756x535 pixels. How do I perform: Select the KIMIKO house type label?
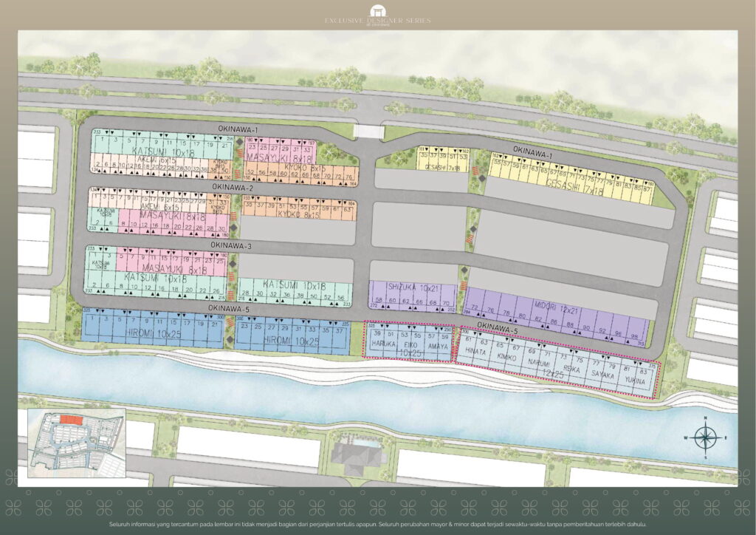pyautogui.click(x=506, y=358)
